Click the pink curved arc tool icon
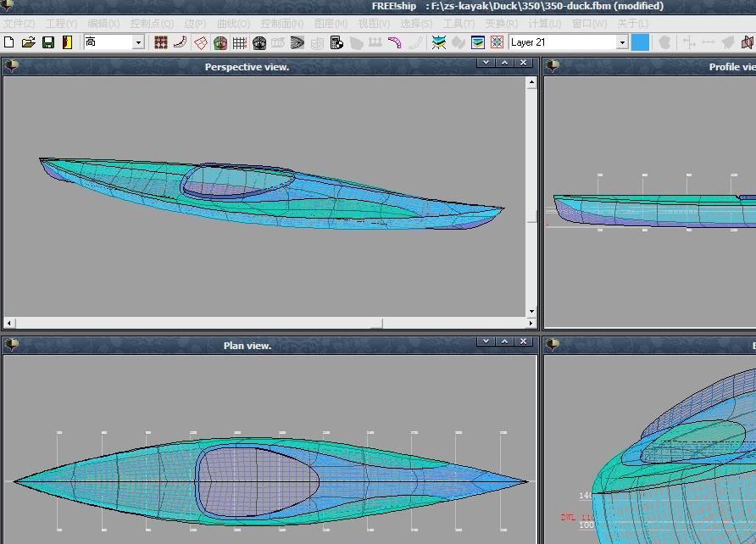Screen dimensions: 756x544 (x=394, y=42)
